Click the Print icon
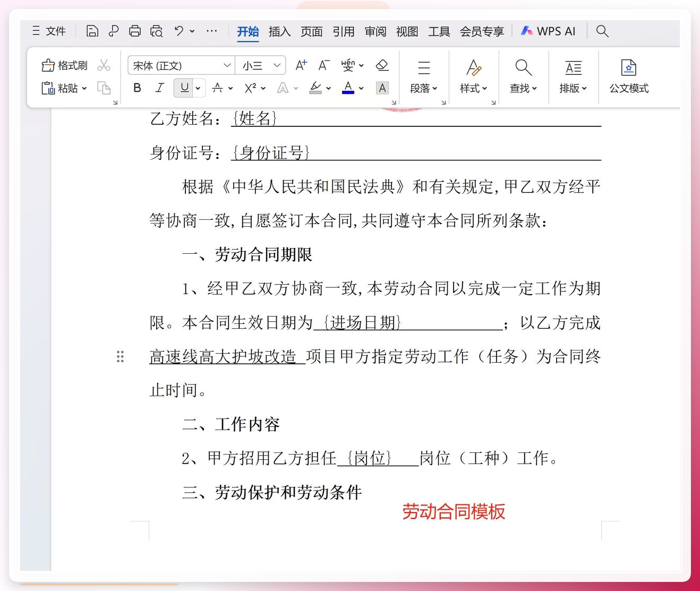This screenshot has height=591, width=700. (135, 31)
